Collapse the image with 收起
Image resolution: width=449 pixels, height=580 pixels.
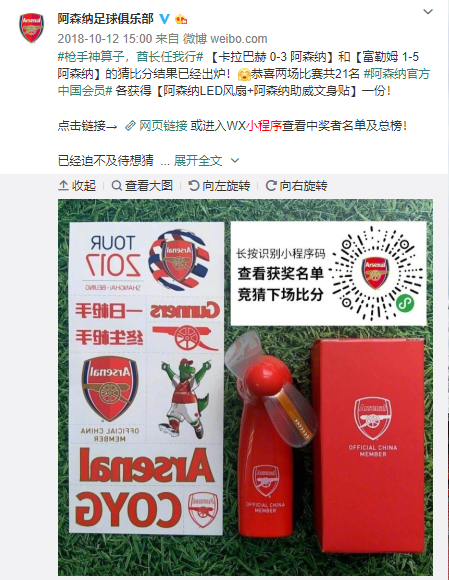pyautogui.click(x=77, y=186)
